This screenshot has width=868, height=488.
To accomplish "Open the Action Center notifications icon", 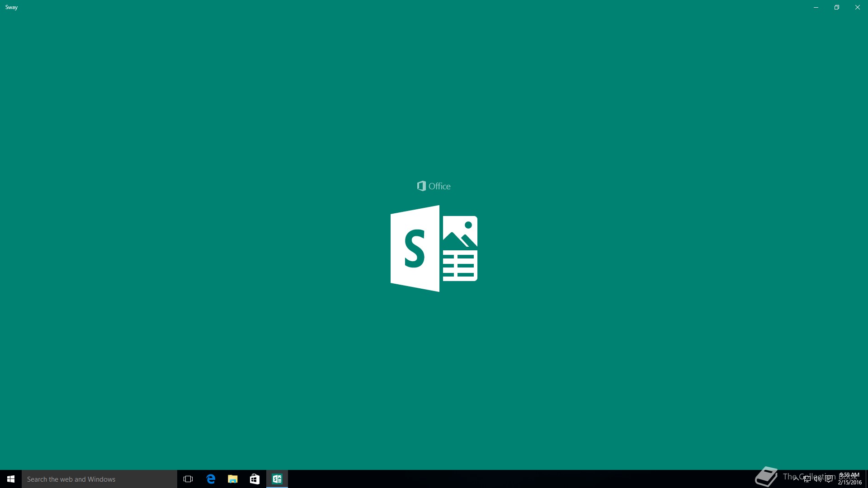I will pos(829,479).
